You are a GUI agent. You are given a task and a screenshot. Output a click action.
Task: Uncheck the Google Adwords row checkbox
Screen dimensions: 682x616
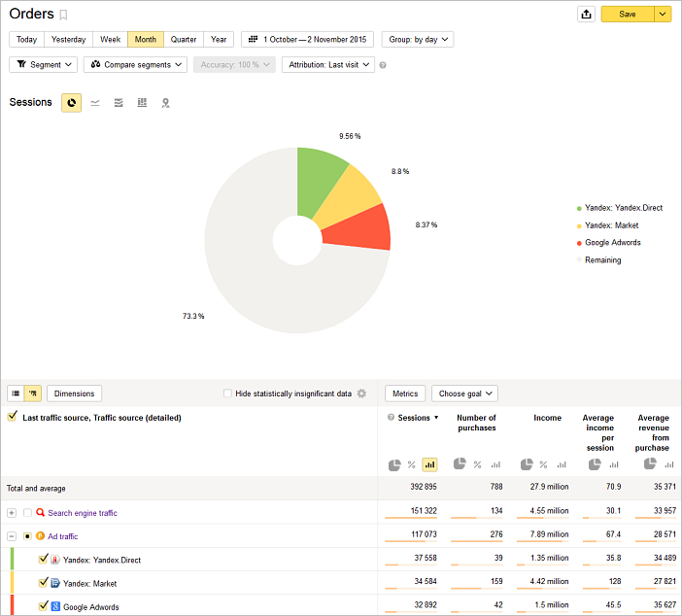point(43,606)
